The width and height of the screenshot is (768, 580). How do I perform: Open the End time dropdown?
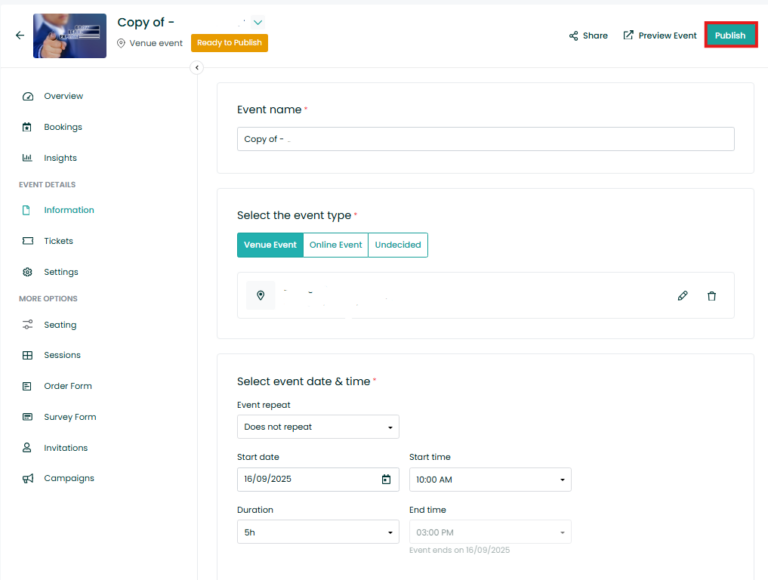tap(490, 532)
